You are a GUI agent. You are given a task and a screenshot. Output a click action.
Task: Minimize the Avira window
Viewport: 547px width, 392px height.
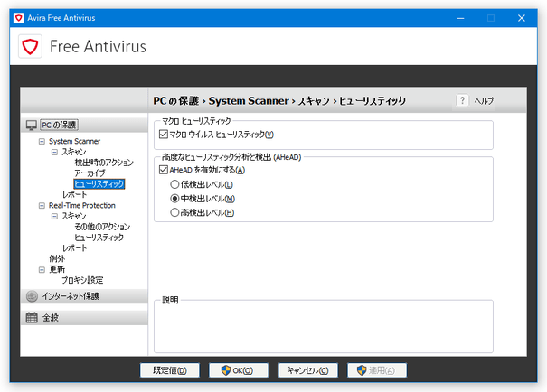click(x=460, y=18)
